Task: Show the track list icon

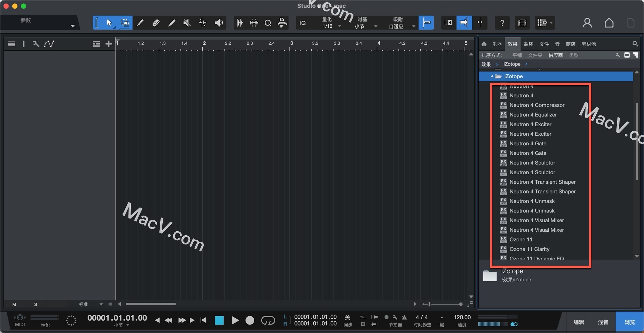Action: click(11, 44)
